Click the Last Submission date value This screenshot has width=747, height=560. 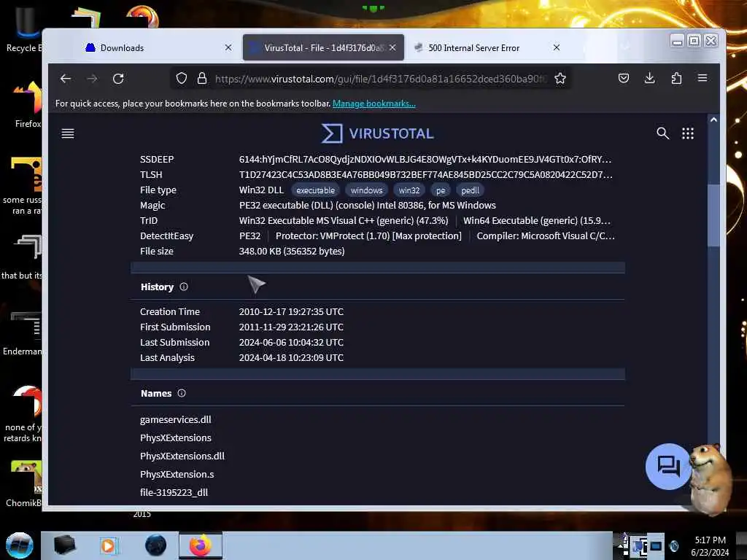291,342
